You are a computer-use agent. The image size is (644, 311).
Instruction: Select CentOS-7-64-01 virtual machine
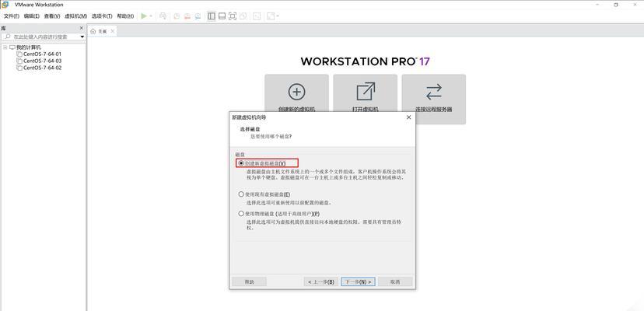tap(42, 54)
